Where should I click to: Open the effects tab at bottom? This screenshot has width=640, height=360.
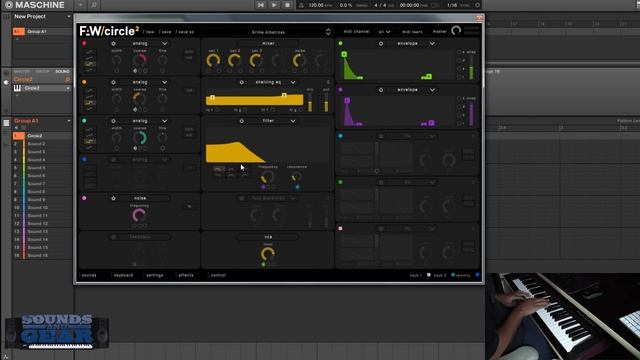[186, 276]
